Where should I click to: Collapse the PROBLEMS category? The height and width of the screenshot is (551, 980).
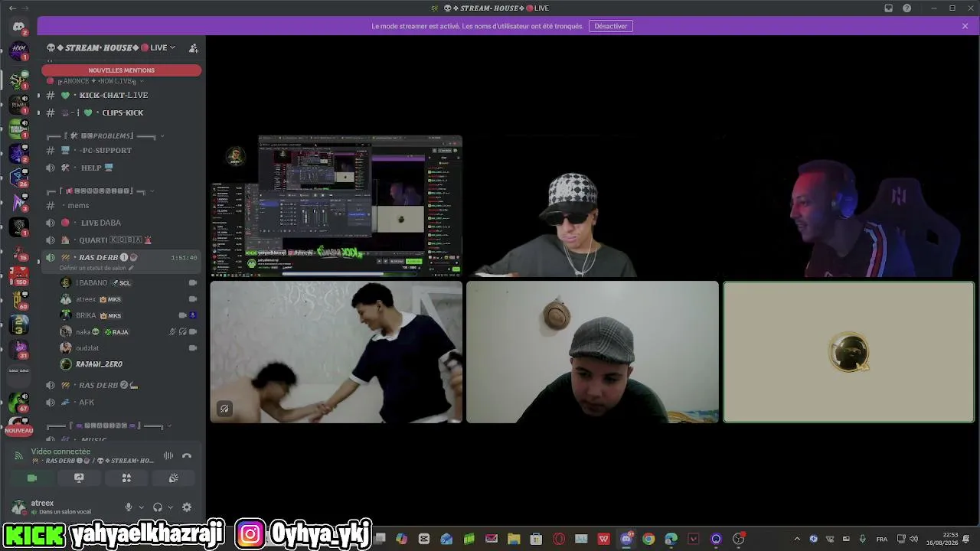(x=106, y=136)
